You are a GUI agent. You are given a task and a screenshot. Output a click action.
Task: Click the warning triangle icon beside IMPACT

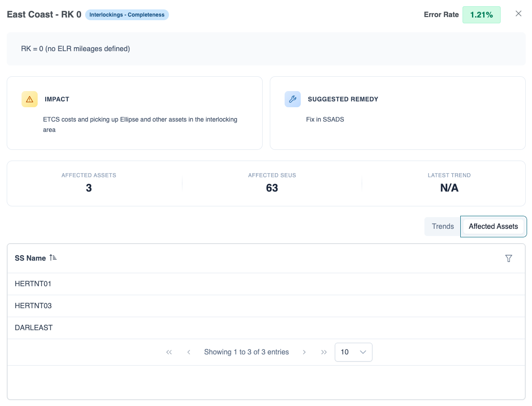30,99
